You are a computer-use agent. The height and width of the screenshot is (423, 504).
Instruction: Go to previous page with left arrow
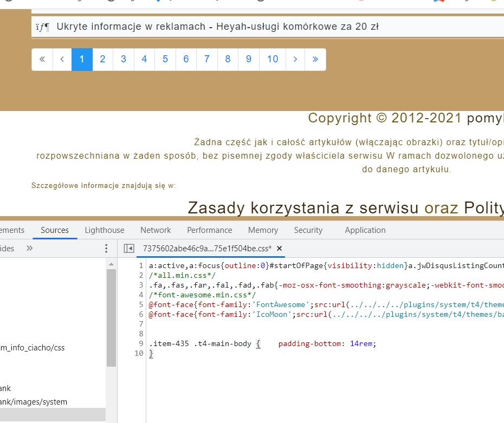[x=62, y=60]
